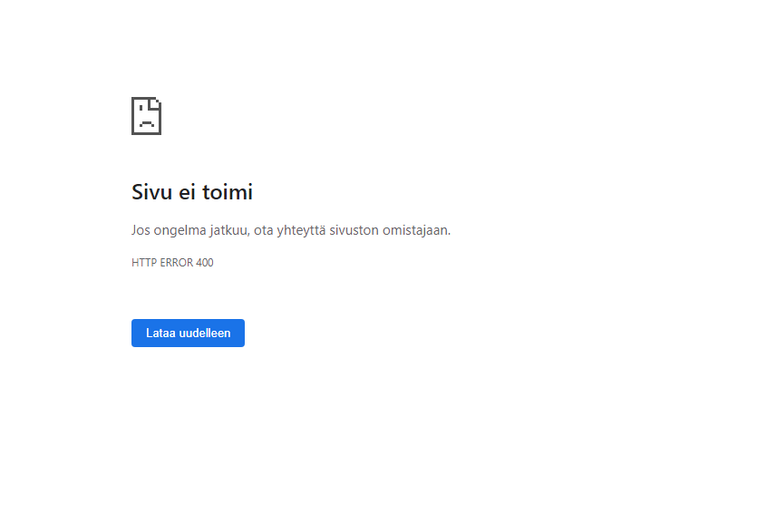Click the word "yhteyttä" in the message
757x532 pixels.
(x=301, y=230)
